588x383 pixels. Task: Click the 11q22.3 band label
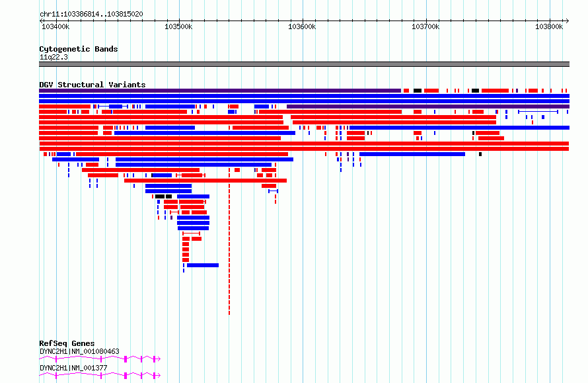coord(54,57)
